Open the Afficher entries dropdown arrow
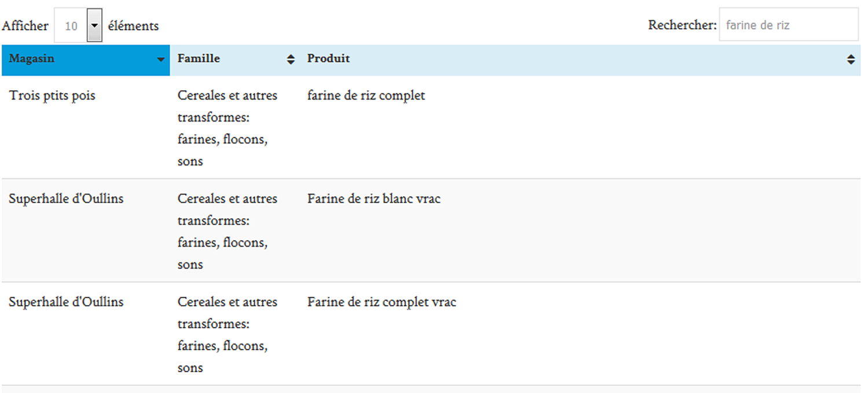This screenshot has height=393, width=868. [x=94, y=25]
